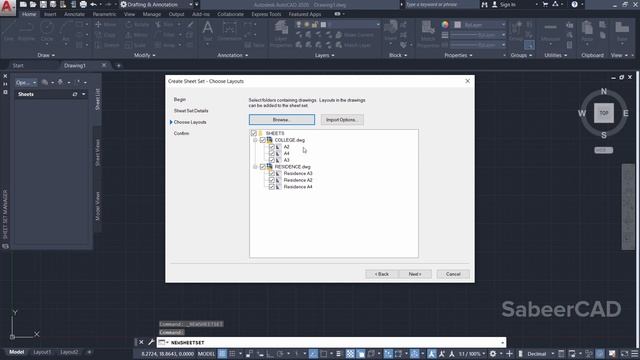
Task: Click the TOP face of the ViewCube
Action: click(x=604, y=113)
